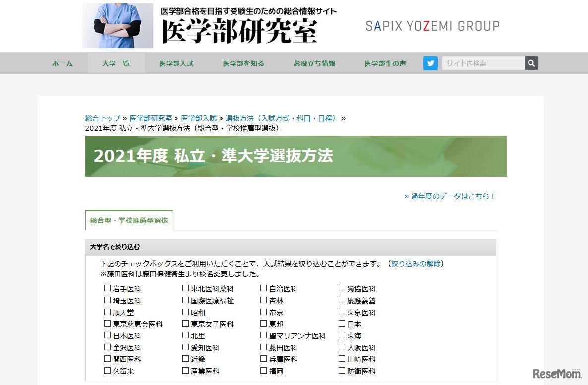Screen dimensions: 588x385
Task: Check the 慶應義塾 university checkbox
Action: (341, 300)
